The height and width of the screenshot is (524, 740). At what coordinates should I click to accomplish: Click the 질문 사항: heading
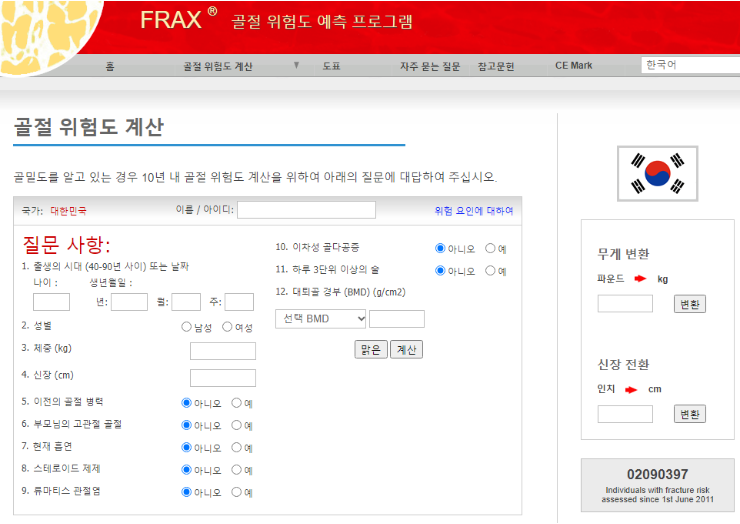67,244
